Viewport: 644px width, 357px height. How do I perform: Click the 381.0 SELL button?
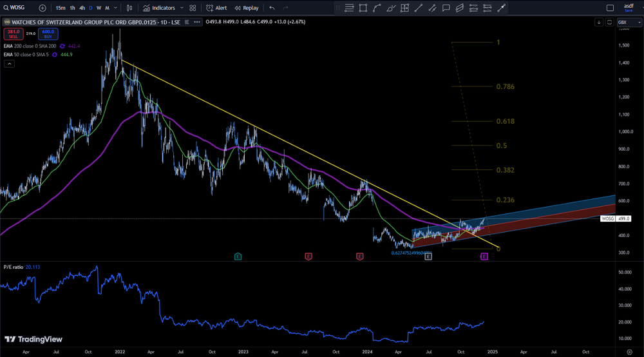[x=13, y=34]
